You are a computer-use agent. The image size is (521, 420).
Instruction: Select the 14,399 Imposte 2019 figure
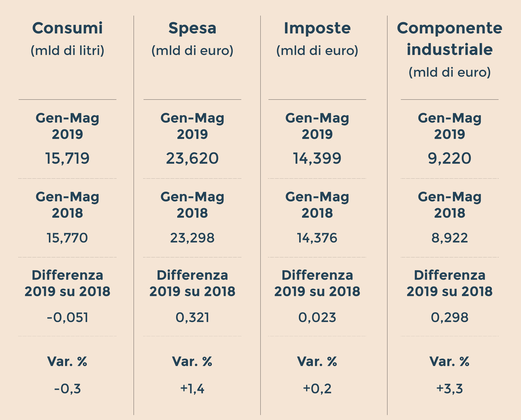click(317, 159)
